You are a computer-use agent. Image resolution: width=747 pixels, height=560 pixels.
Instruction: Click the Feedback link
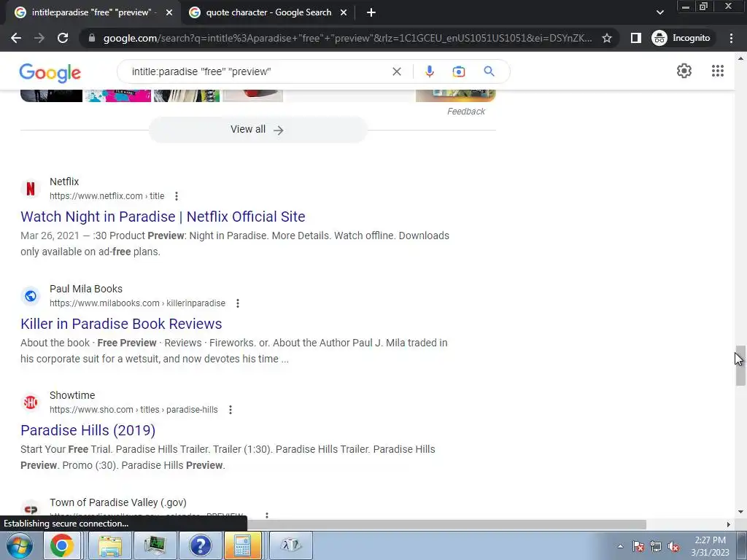pos(466,112)
